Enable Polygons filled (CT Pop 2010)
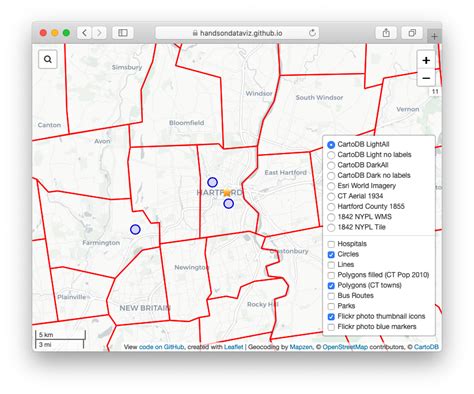This screenshot has width=474, height=394. click(378, 275)
